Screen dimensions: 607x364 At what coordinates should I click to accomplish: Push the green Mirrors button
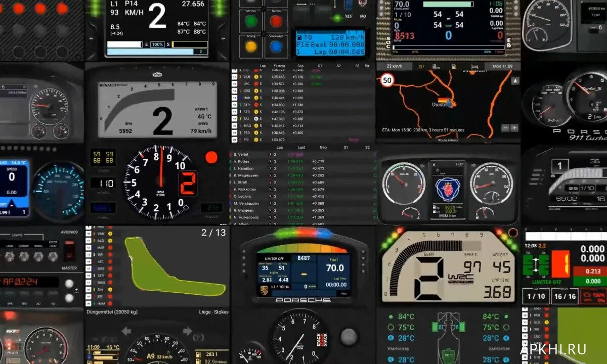[251, 21]
